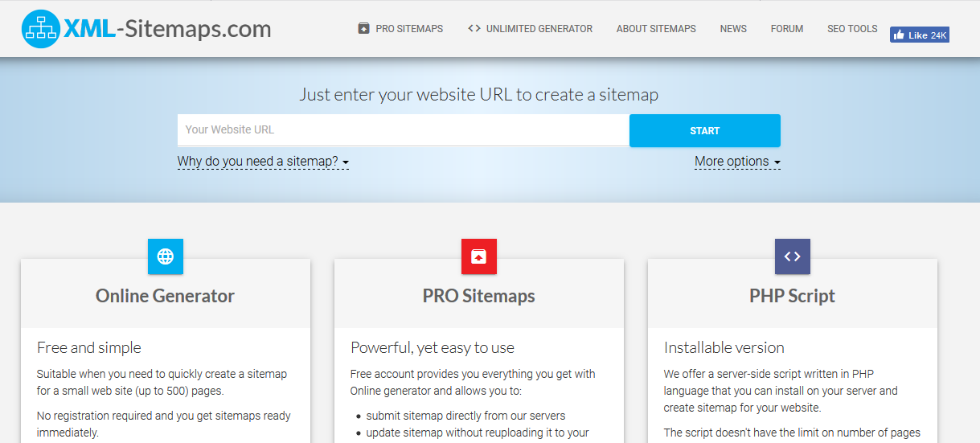Image resolution: width=980 pixels, height=443 pixels.
Task: Click the Facebook Like thumbs-up button
Action: tap(920, 35)
